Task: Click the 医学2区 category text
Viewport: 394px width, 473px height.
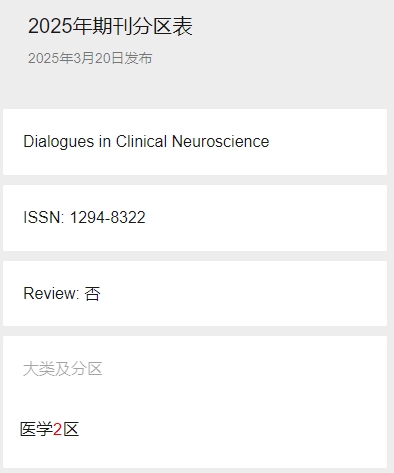Action: click(x=50, y=429)
